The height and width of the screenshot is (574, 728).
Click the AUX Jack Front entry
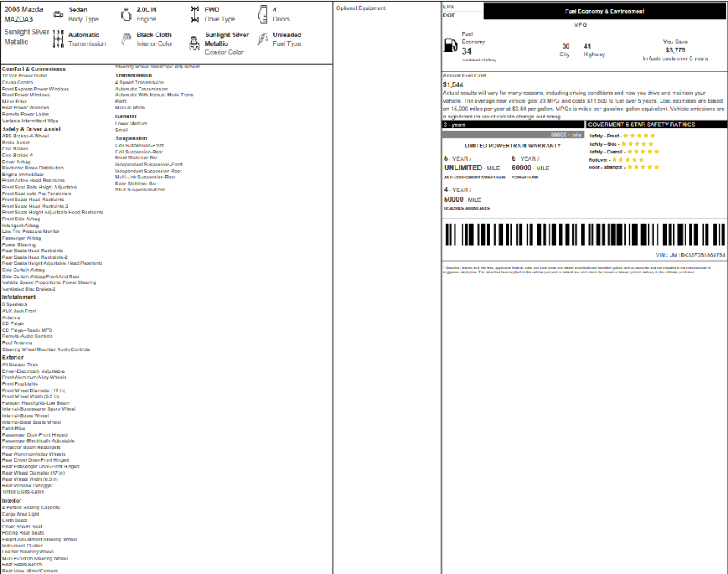[x=19, y=311]
